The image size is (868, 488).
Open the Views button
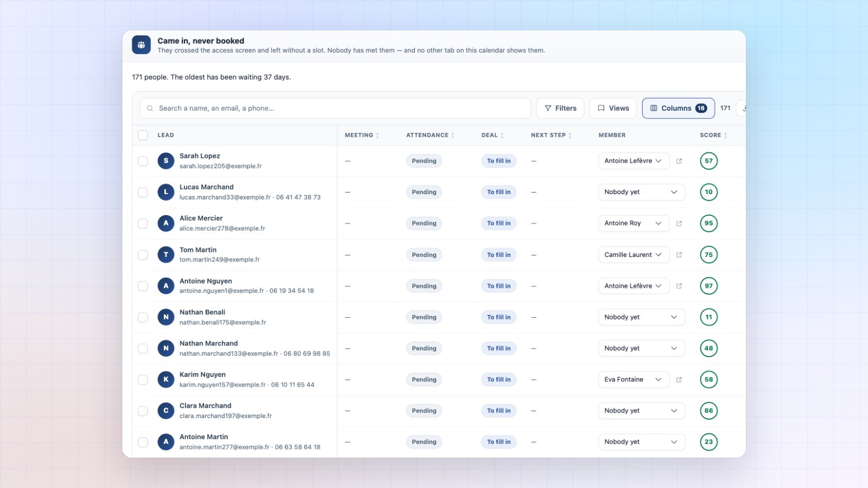click(x=613, y=108)
